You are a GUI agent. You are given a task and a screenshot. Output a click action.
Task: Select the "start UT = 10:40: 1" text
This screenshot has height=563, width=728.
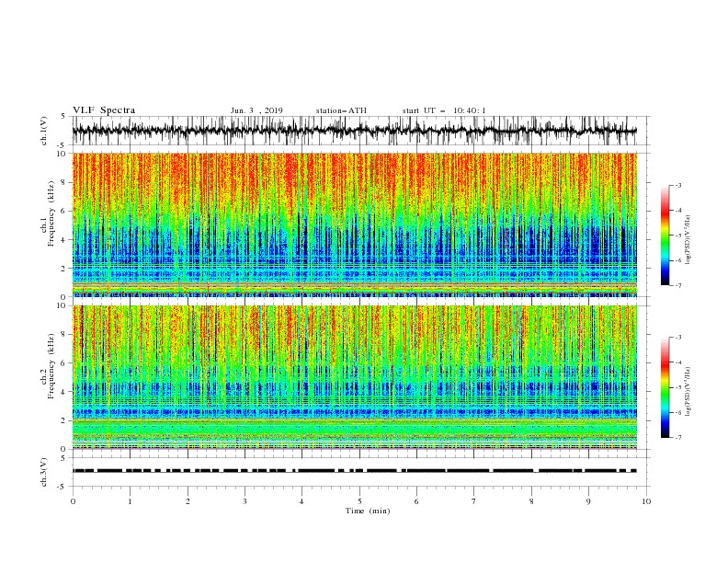coord(444,110)
